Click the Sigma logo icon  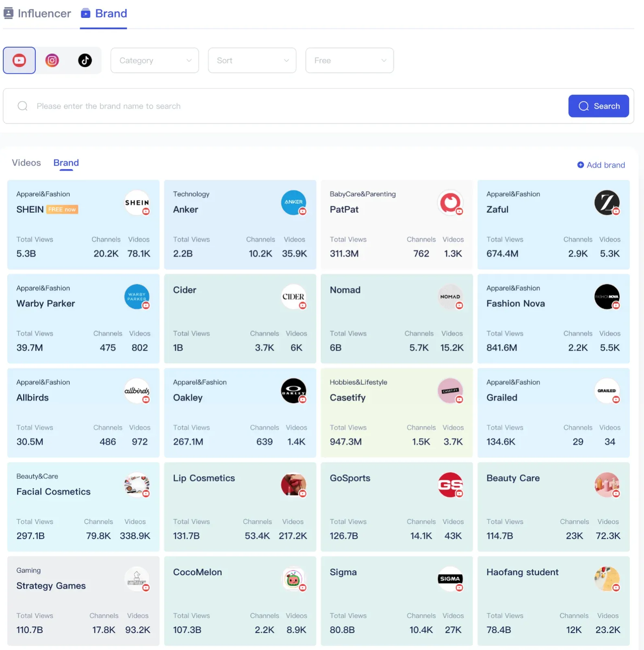pos(450,579)
